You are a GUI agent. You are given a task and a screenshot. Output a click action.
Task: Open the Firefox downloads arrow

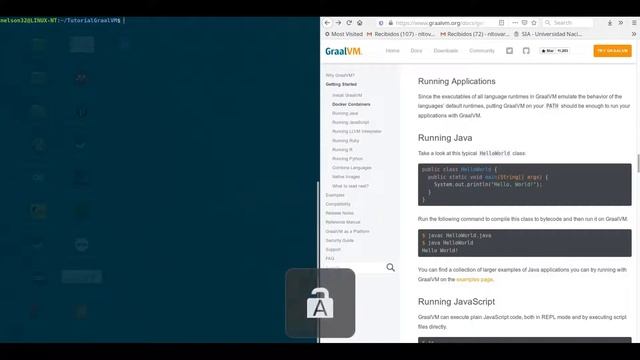click(610, 23)
